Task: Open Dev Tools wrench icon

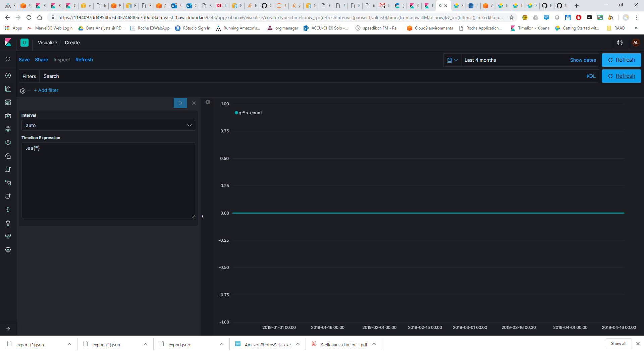Action: [x=8, y=223]
